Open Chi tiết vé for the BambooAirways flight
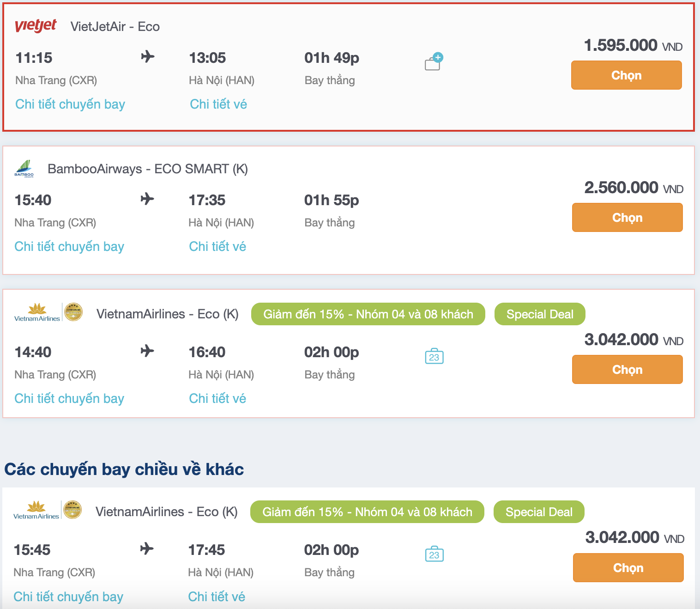This screenshot has width=700, height=609. (217, 246)
